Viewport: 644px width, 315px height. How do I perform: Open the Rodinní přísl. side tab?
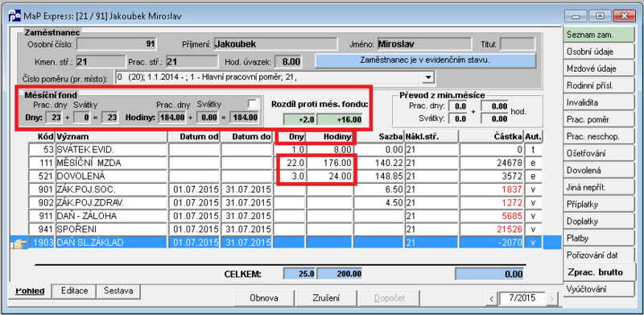tap(598, 85)
